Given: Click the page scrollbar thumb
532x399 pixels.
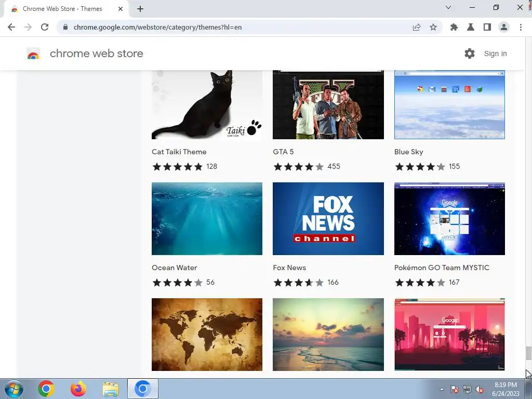Looking at the screenshot, I should [528, 353].
